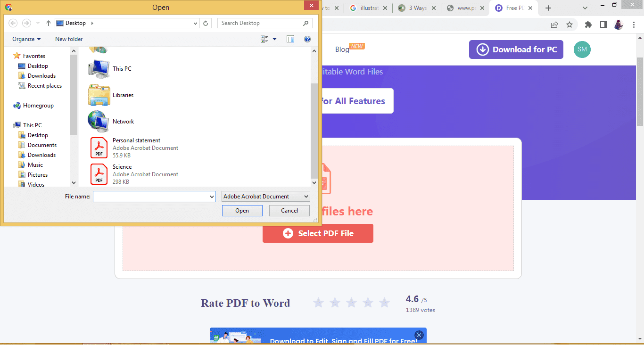This screenshot has width=644, height=345.
Task: Dismiss the Download to Edit ad banner
Action: [419, 335]
